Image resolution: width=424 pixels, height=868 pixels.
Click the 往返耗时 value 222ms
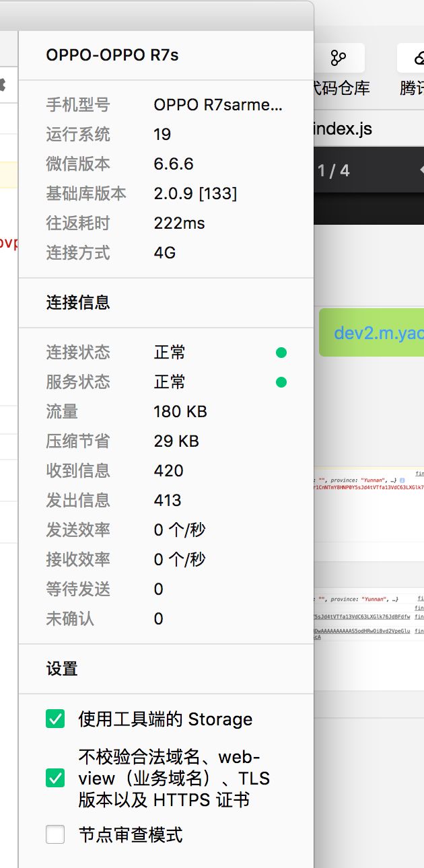(179, 223)
